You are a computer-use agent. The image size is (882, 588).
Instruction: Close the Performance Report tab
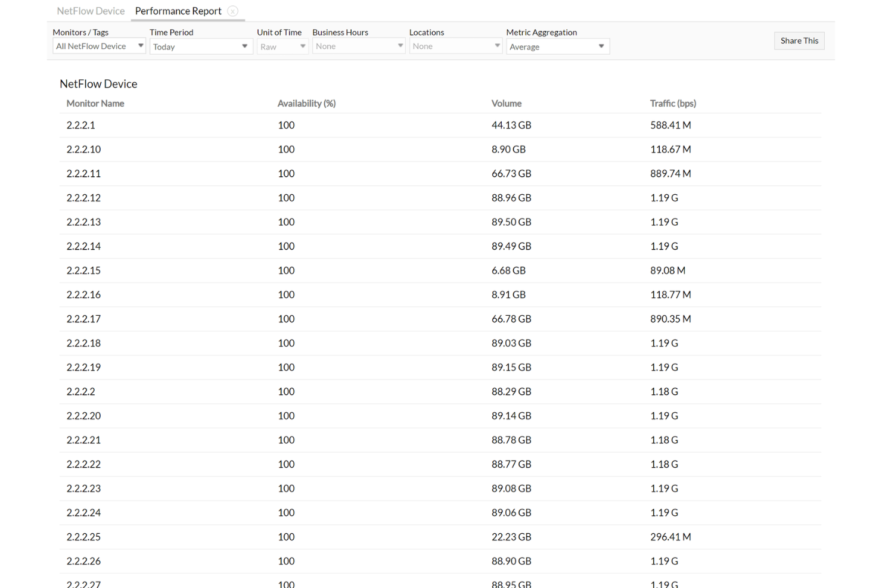click(x=232, y=11)
